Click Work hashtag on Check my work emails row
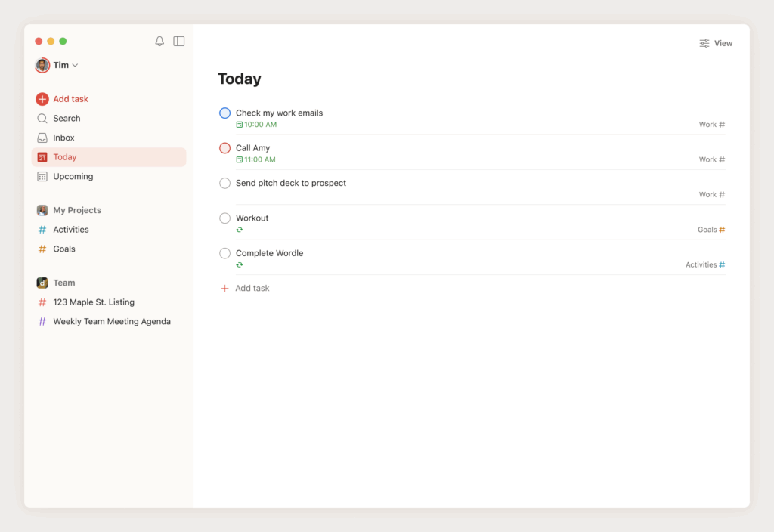Viewport: 774px width, 532px height. [x=722, y=125]
